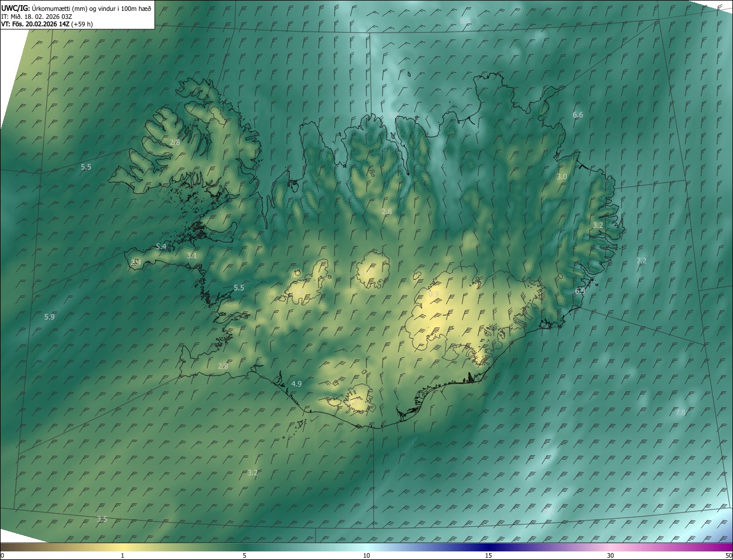733x560 pixels.
Task: Select the valid time 'VT: Fös. 20.02.2026 14Z (+59 h)'
Action: pos(47,24)
